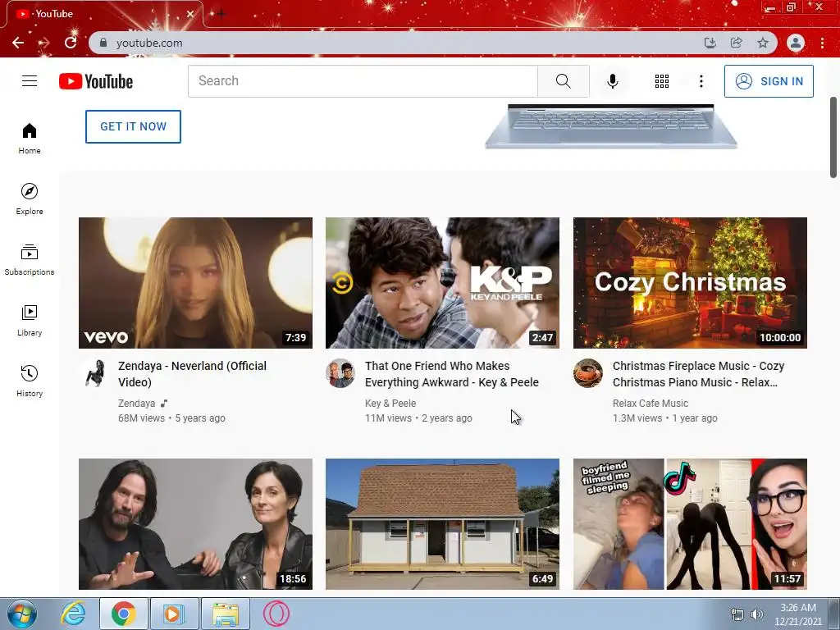
Task: Open That One Friend Who Makes Everything Awkward title
Action: pyautogui.click(x=452, y=374)
